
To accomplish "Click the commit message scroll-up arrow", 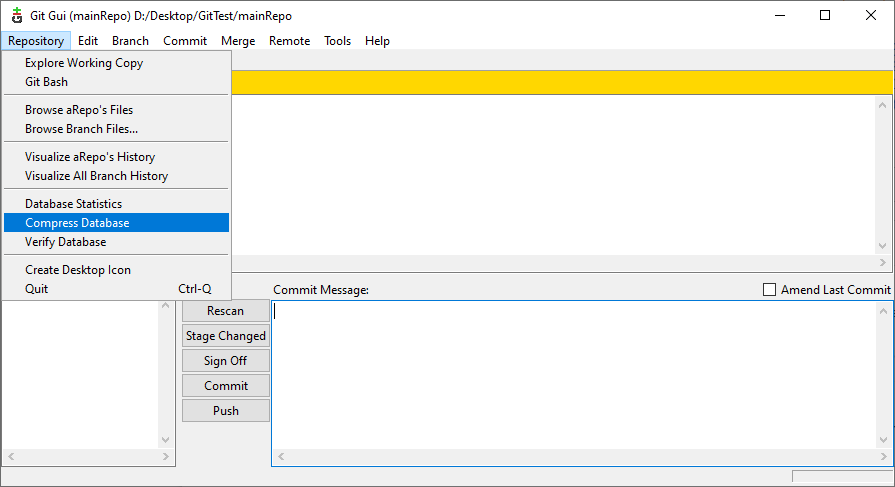I will pos(883,311).
